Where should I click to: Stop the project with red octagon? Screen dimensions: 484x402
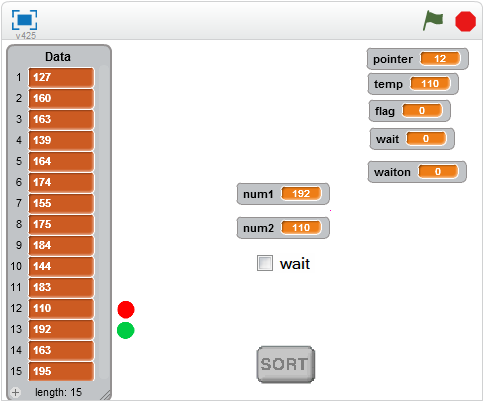(465, 21)
